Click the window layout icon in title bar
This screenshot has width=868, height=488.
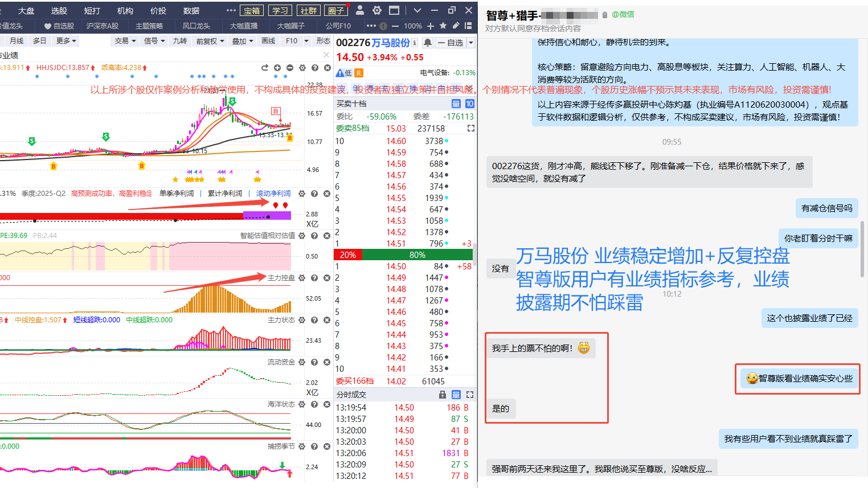(x=394, y=10)
